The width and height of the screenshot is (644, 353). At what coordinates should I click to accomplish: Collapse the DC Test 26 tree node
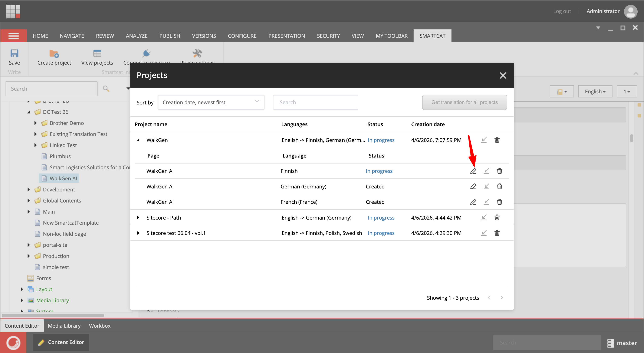29,112
